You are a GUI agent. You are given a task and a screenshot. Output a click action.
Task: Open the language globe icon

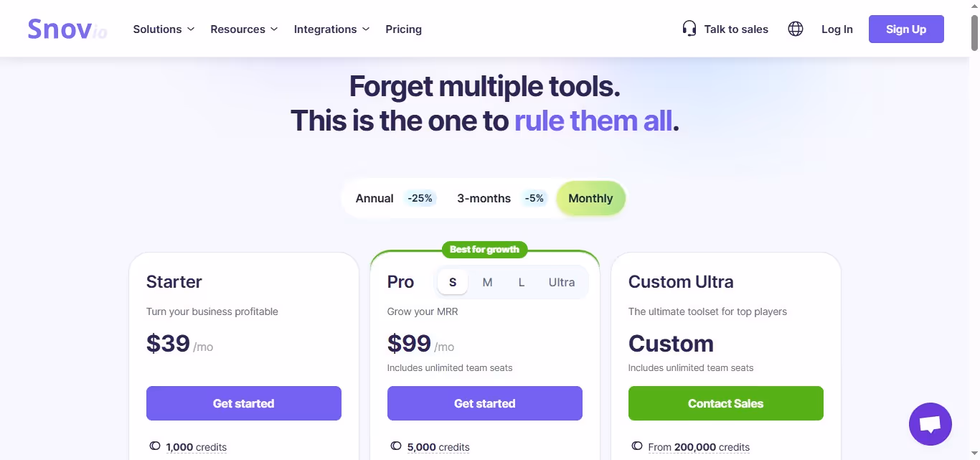coord(795,29)
